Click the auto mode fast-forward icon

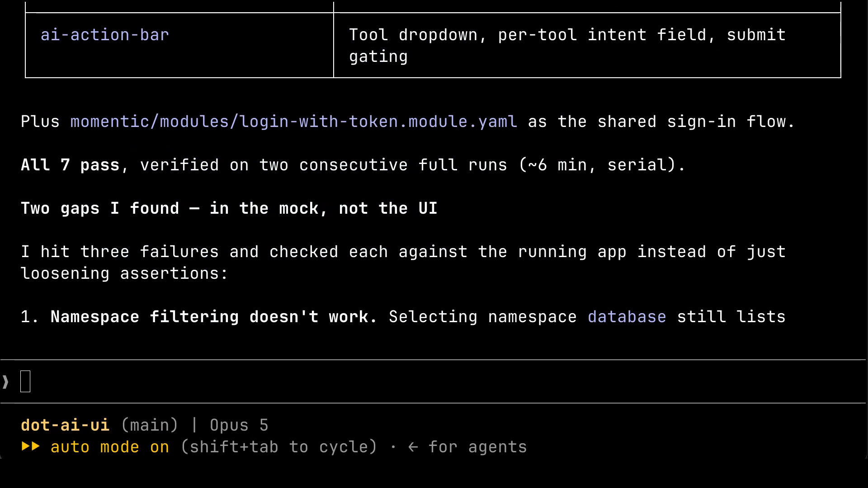click(31, 446)
